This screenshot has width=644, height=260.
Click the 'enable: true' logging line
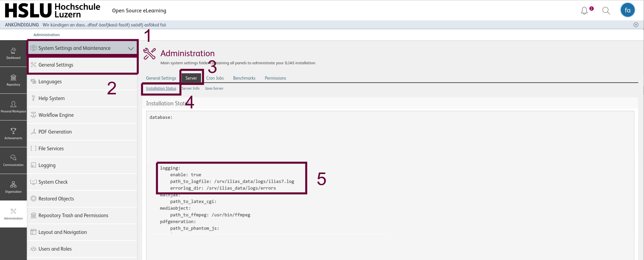pyautogui.click(x=186, y=175)
